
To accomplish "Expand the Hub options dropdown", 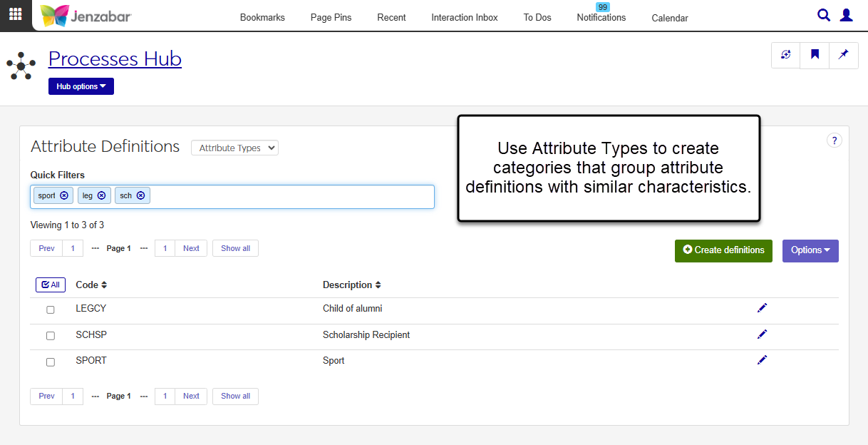I will coord(81,86).
